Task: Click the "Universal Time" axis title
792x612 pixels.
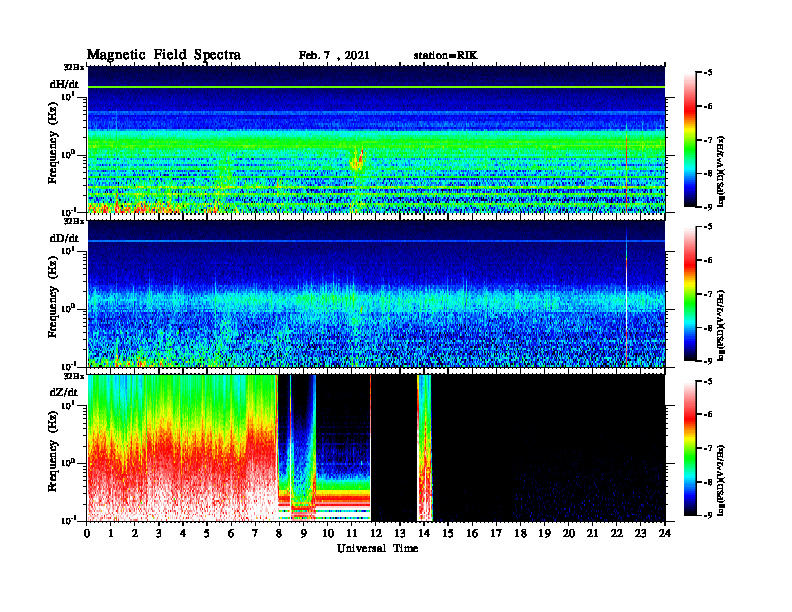Action: pos(377,548)
